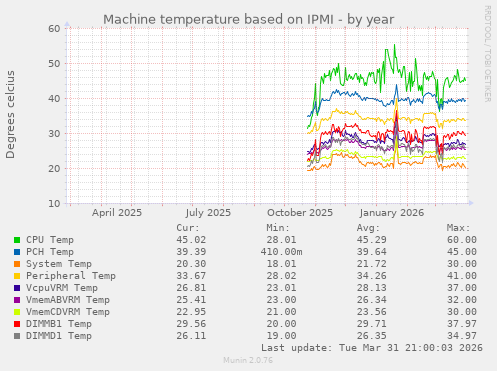Click the 'Munin 2.0.76' version footer
497x371 pixels.
coord(248,360)
